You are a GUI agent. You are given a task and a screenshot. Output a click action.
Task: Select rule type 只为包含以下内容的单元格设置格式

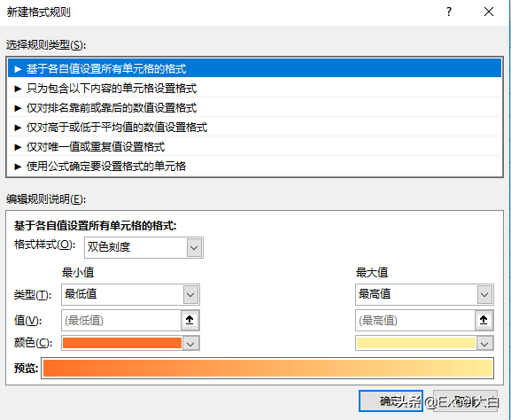254,88
